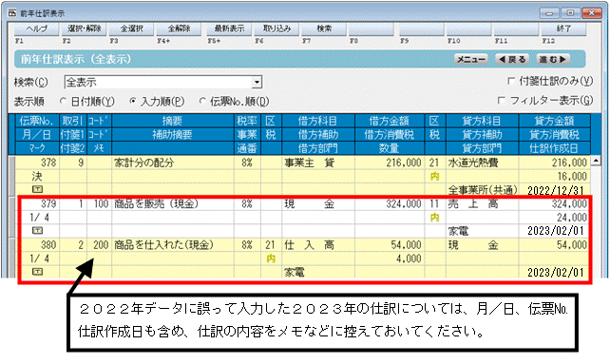Click the 選択・解除 function button
Image resolution: width=610 pixels, height=364 pixels.
pyautogui.click(x=84, y=29)
